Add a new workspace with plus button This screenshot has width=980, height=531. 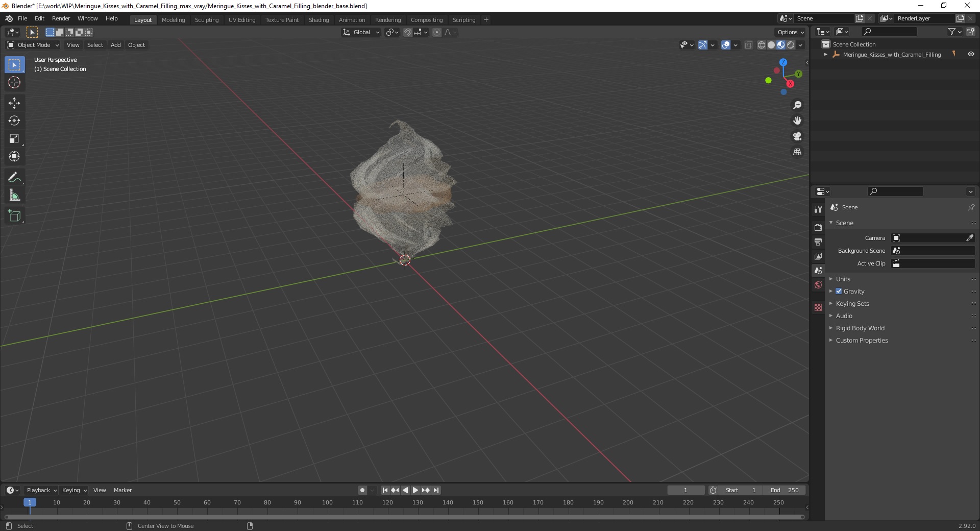pyautogui.click(x=486, y=19)
